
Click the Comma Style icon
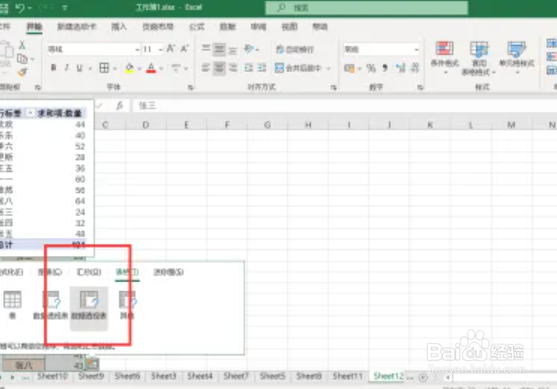(x=385, y=67)
